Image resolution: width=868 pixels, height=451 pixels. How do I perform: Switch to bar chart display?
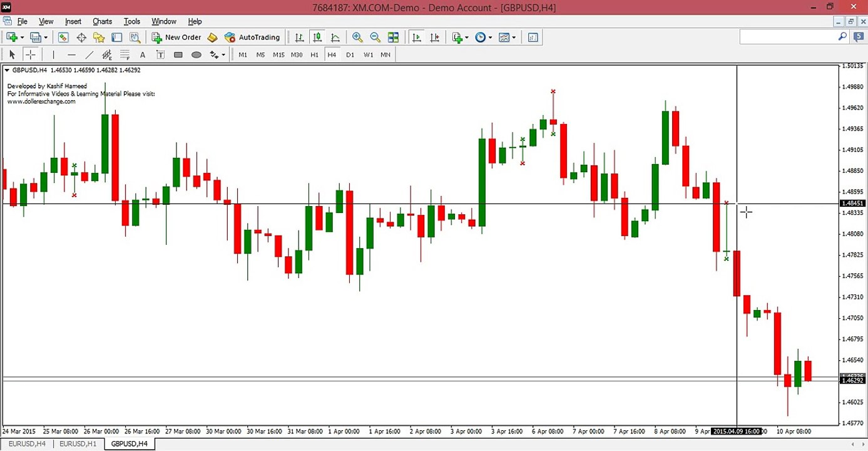point(300,38)
